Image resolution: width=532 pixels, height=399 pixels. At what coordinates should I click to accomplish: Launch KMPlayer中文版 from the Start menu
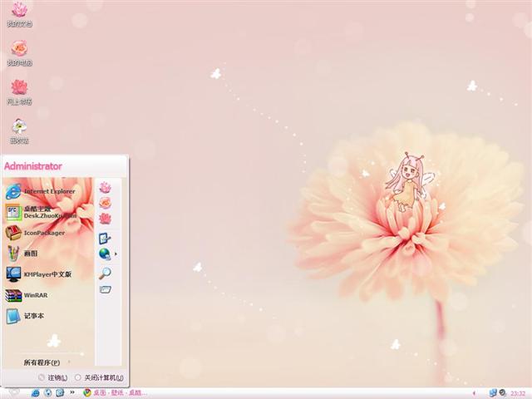tap(39, 274)
